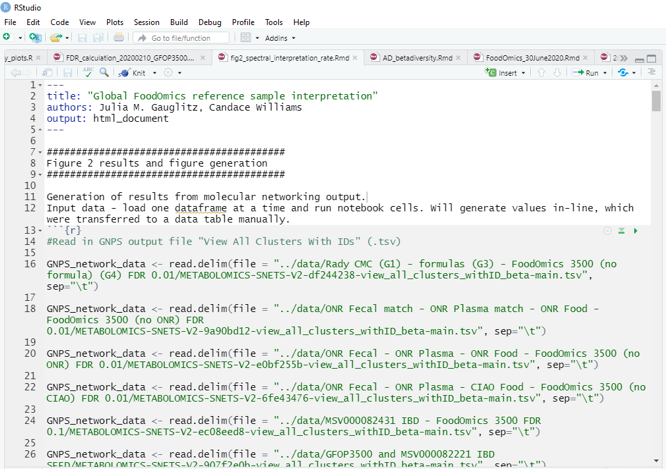Viewport: 666px width, 469px height.
Task: Expand the gear settings dropdown arrow
Action: point(180,73)
